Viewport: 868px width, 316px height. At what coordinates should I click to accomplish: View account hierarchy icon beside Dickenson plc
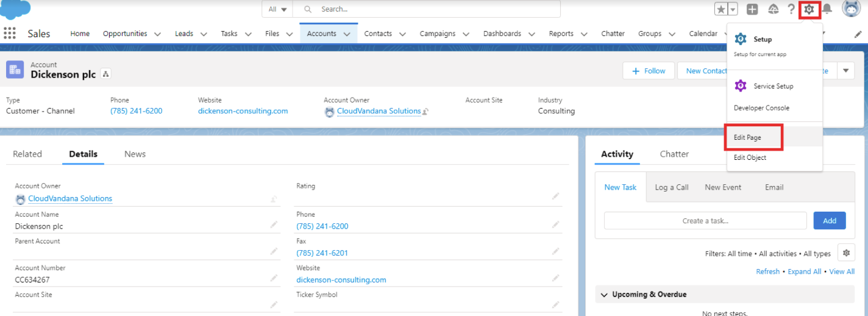[105, 74]
